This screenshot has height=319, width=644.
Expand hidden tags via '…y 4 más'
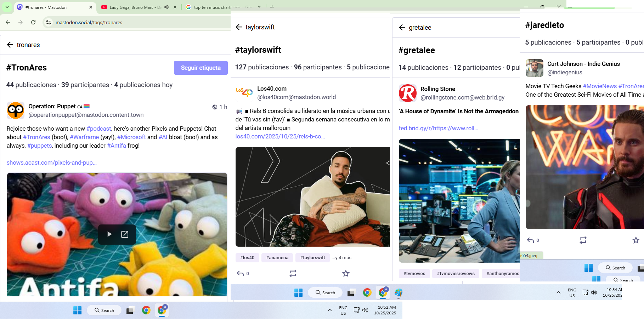coord(342,258)
